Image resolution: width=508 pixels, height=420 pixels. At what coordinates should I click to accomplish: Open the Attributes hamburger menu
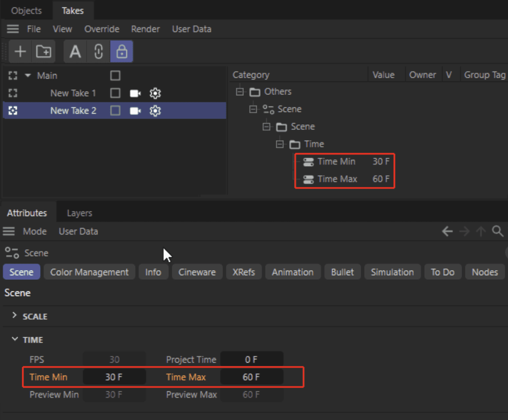9,231
